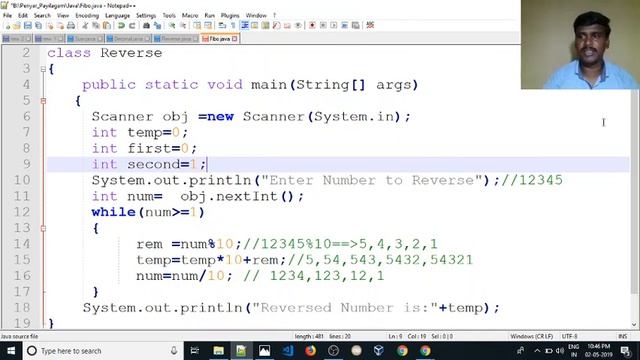Open the Function List panel icon
The height and width of the screenshot is (360, 640).
(x=276, y=25)
